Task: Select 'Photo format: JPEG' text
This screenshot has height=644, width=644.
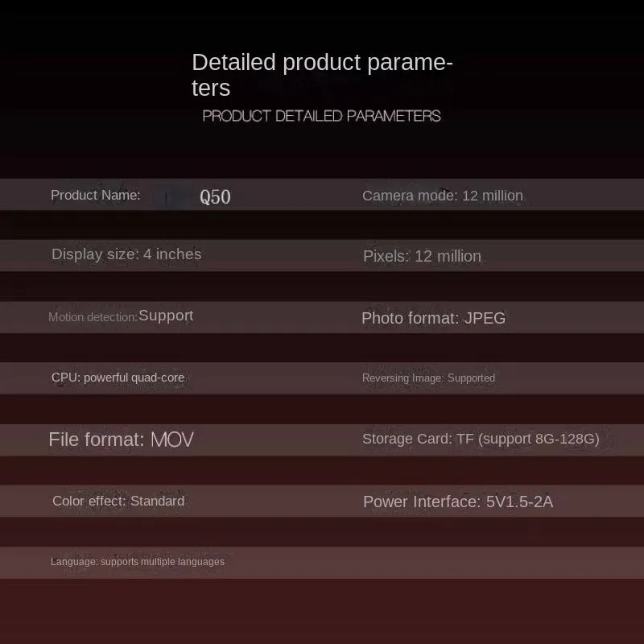Action: (x=433, y=318)
